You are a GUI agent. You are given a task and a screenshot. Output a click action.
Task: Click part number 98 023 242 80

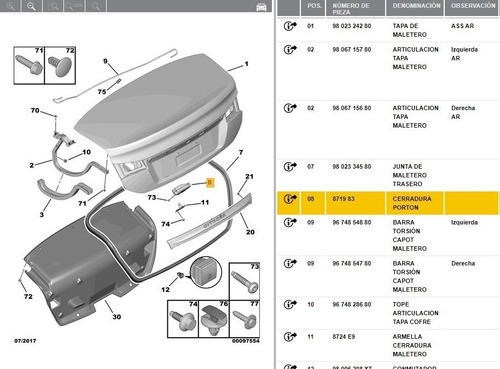pyautogui.click(x=351, y=26)
